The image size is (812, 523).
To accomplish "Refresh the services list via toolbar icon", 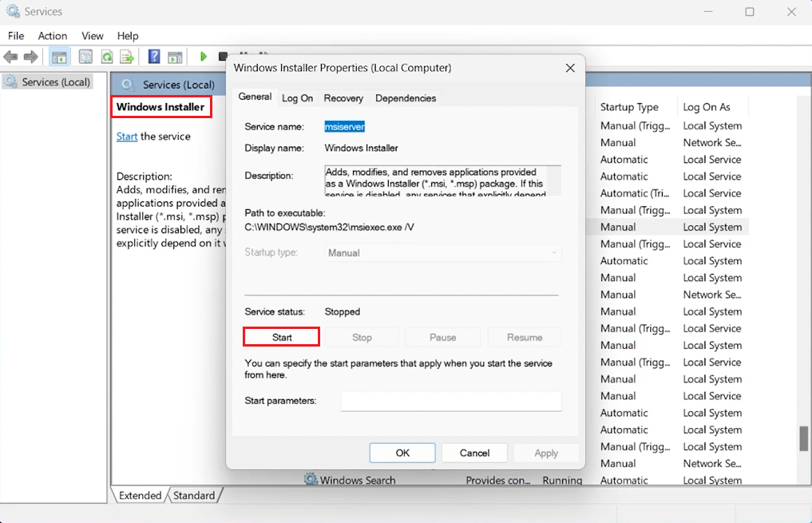I will point(105,56).
